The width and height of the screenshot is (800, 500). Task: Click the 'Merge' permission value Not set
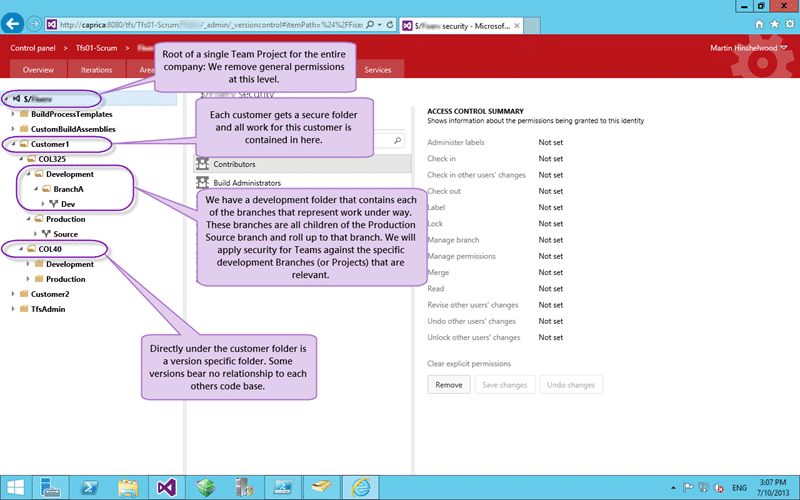551,272
